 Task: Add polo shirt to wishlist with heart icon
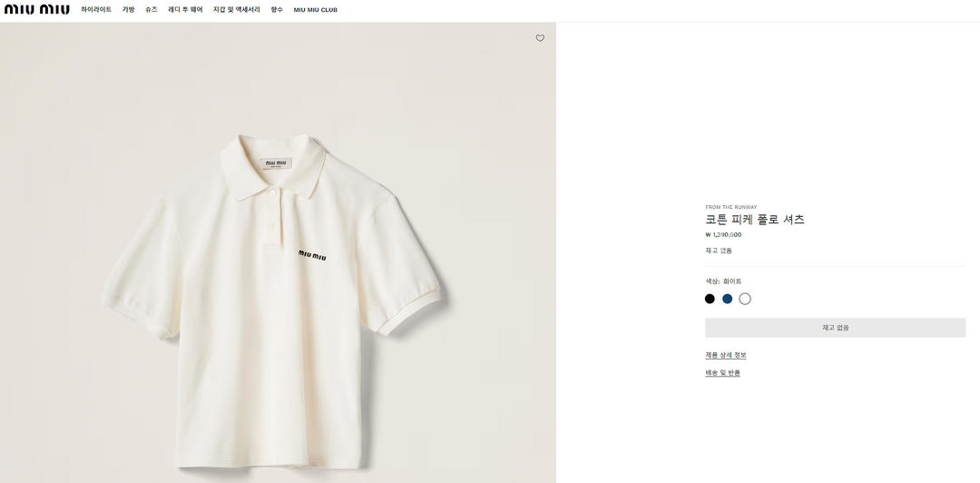coord(540,38)
